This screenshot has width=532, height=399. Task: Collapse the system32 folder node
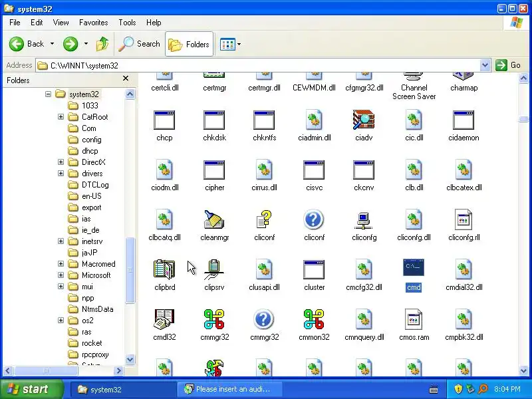pos(48,94)
